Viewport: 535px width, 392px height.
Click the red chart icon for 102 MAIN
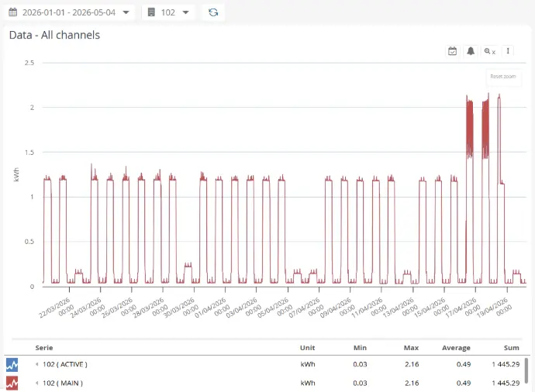(12, 383)
